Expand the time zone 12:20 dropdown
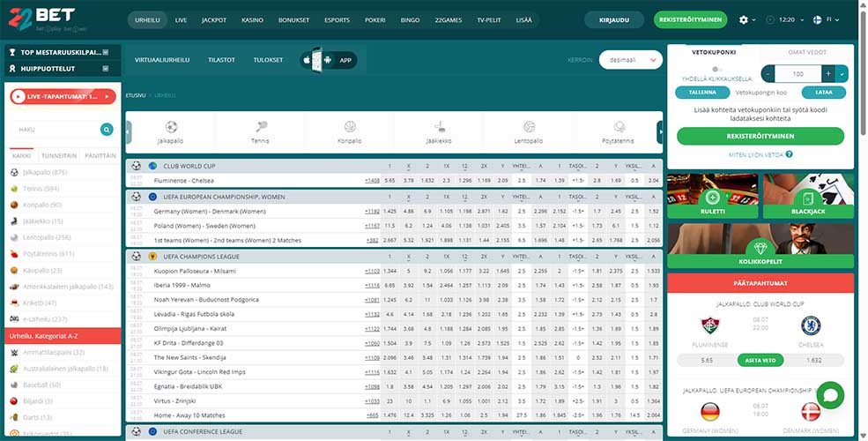This screenshot has width=868, height=441. click(785, 20)
